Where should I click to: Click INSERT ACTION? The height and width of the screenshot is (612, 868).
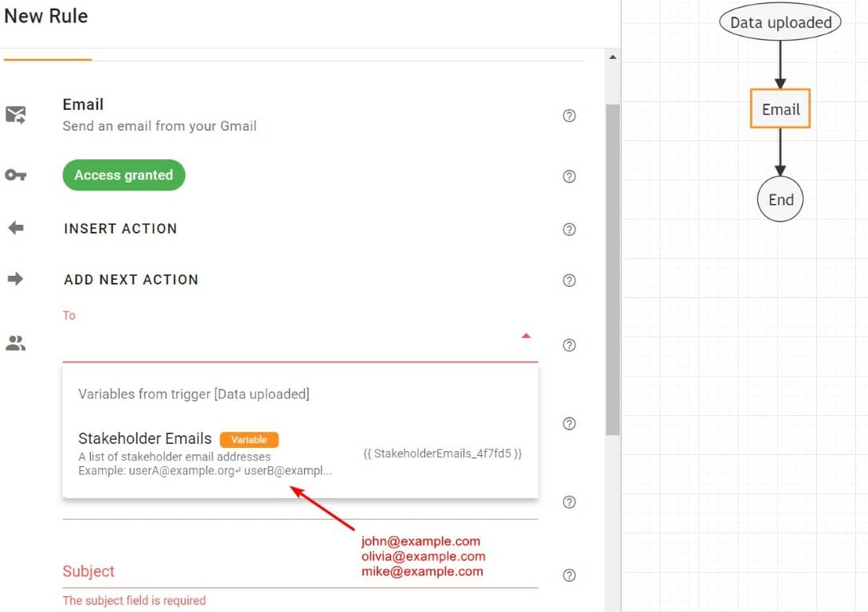pos(120,229)
